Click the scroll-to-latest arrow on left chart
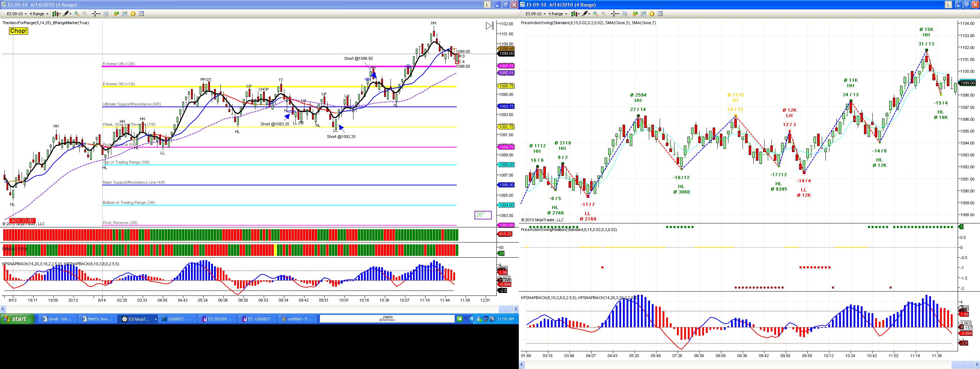 490,26
